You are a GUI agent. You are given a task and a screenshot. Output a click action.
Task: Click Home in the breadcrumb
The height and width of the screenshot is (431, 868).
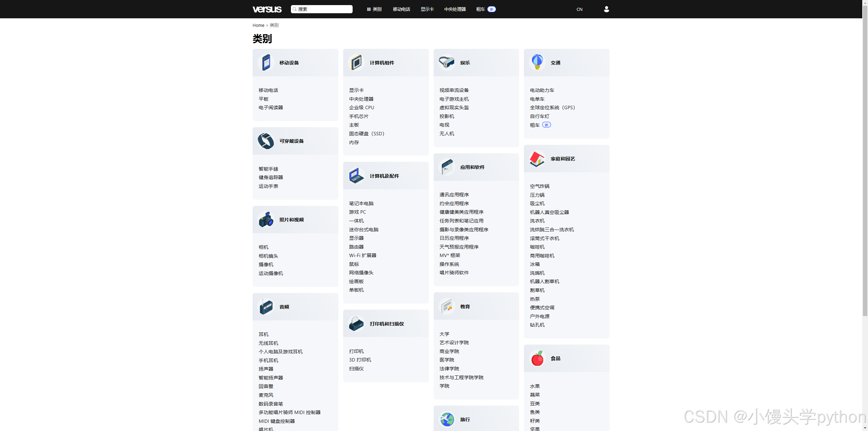[258, 25]
